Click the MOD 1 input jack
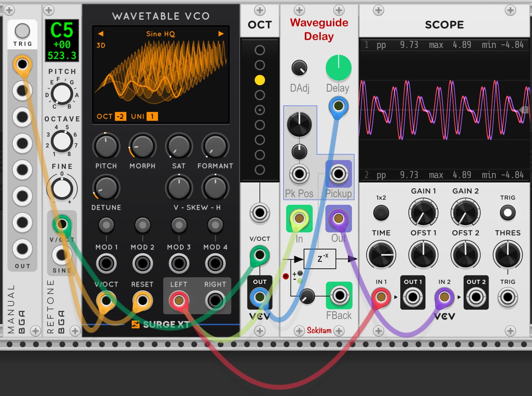 pyautogui.click(x=106, y=263)
